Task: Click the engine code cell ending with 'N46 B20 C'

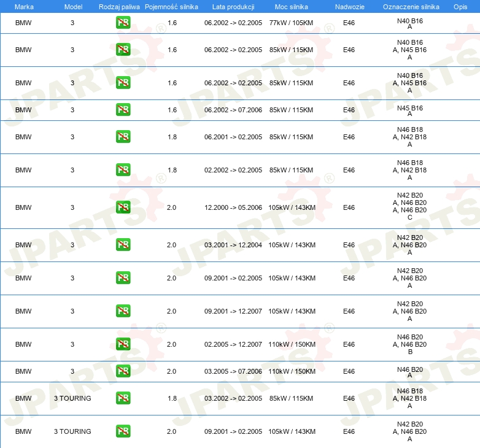Action: coord(410,206)
